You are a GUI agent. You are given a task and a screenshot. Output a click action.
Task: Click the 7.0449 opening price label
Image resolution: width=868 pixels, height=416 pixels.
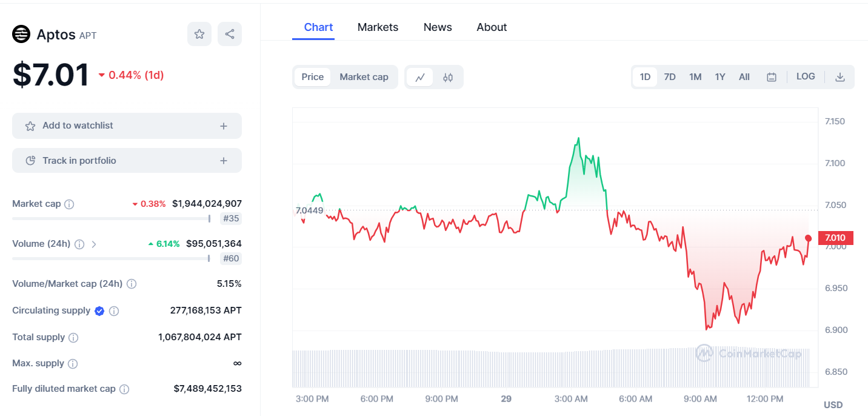[x=309, y=211]
